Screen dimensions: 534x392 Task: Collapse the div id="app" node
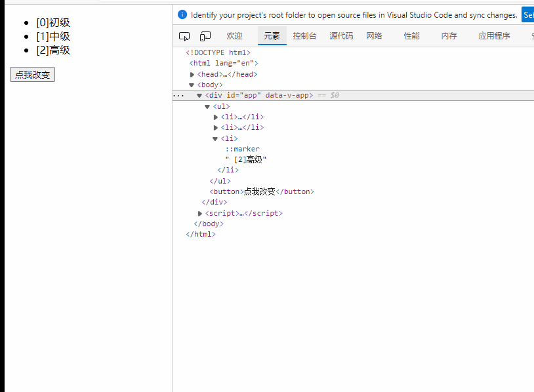point(199,96)
